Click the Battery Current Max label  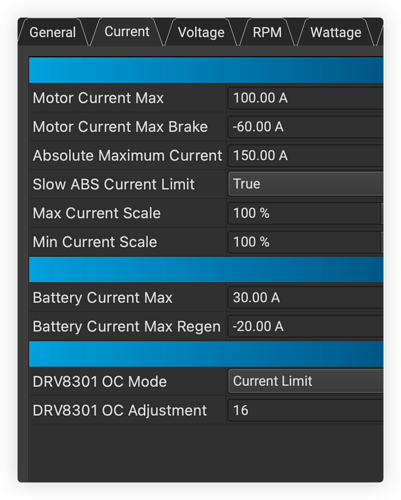(x=103, y=298)
